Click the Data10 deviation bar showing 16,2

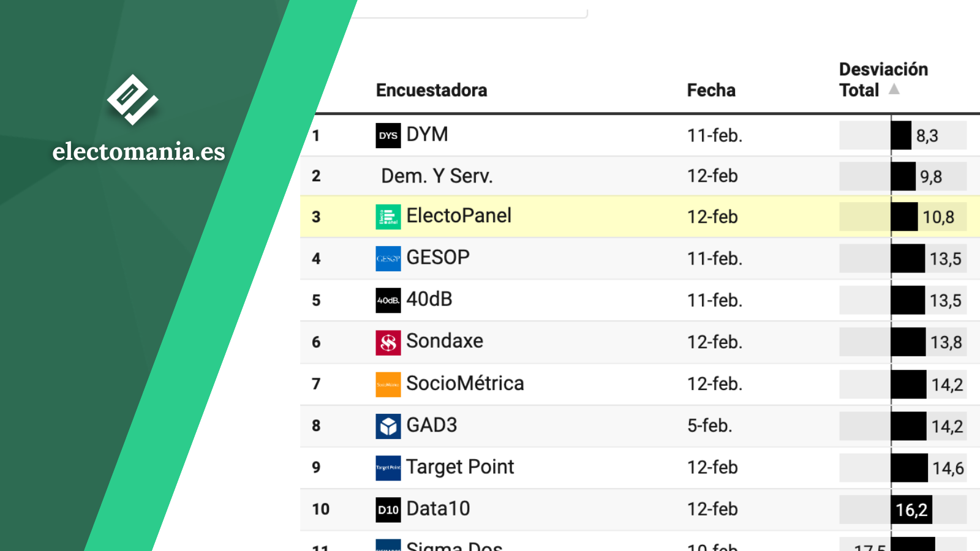click(x=903, y=509)
